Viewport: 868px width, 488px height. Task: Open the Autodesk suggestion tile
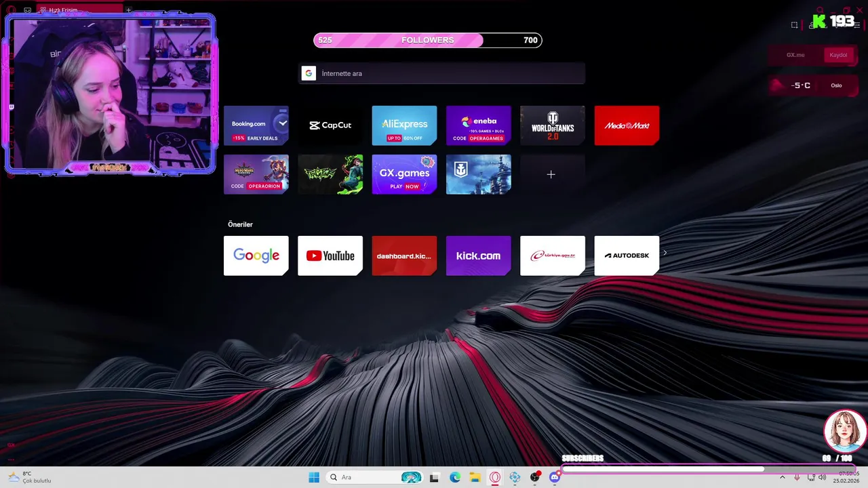627,256
